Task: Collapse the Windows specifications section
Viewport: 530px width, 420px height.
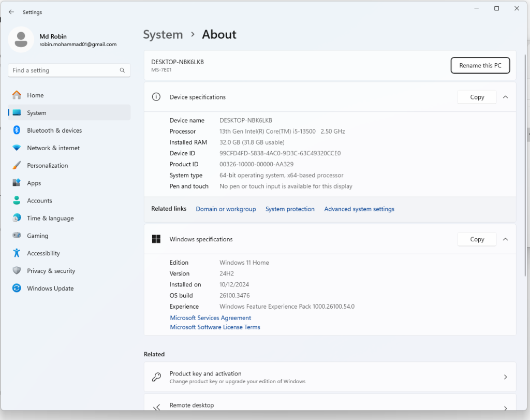Action: pos(505,239)
